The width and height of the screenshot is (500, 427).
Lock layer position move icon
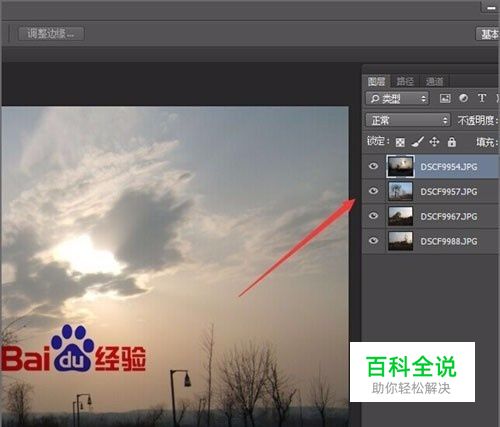pos(434,142)
